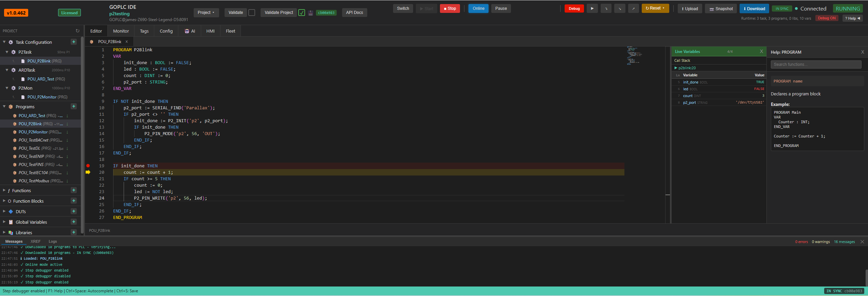Screen dimensions: 868x296
Task: Click the P2Task gear icon
Action: tap(14, 52)
